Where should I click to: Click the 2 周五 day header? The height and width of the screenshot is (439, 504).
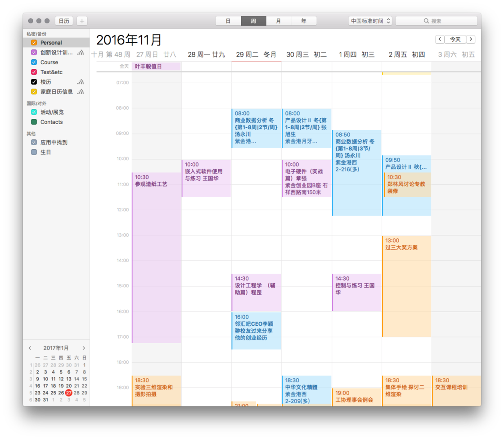pyautogui.click(x=407, y=54)
